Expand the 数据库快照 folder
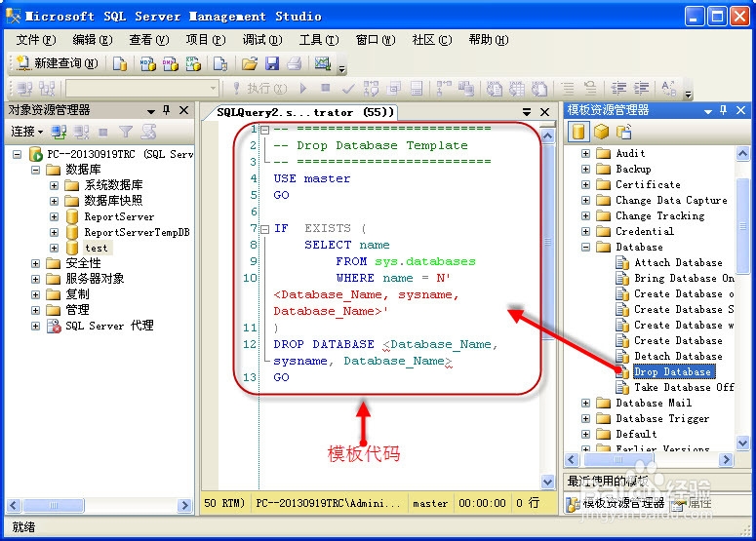This screenshot has width=756, height=541. (x=54, y=201)
